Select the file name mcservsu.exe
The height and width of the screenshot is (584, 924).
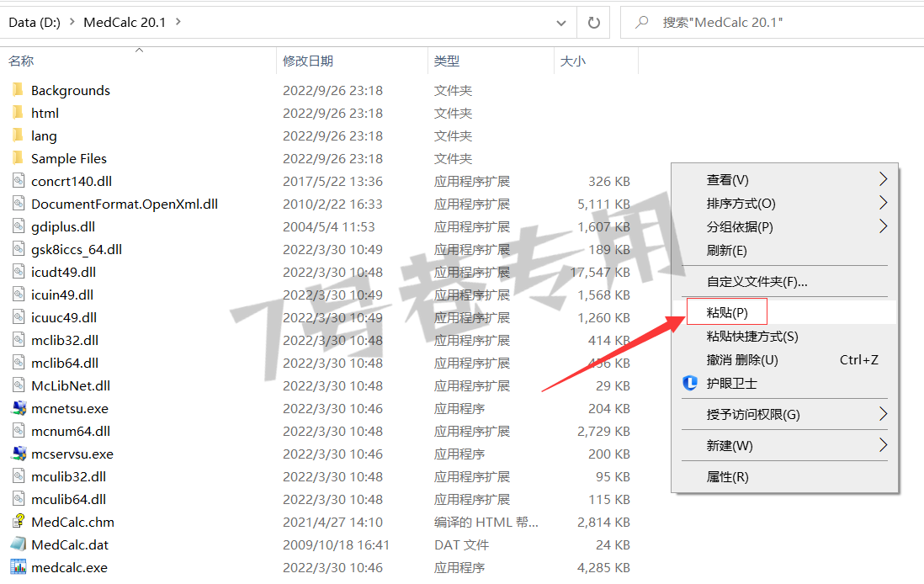[x=72, y=454]
